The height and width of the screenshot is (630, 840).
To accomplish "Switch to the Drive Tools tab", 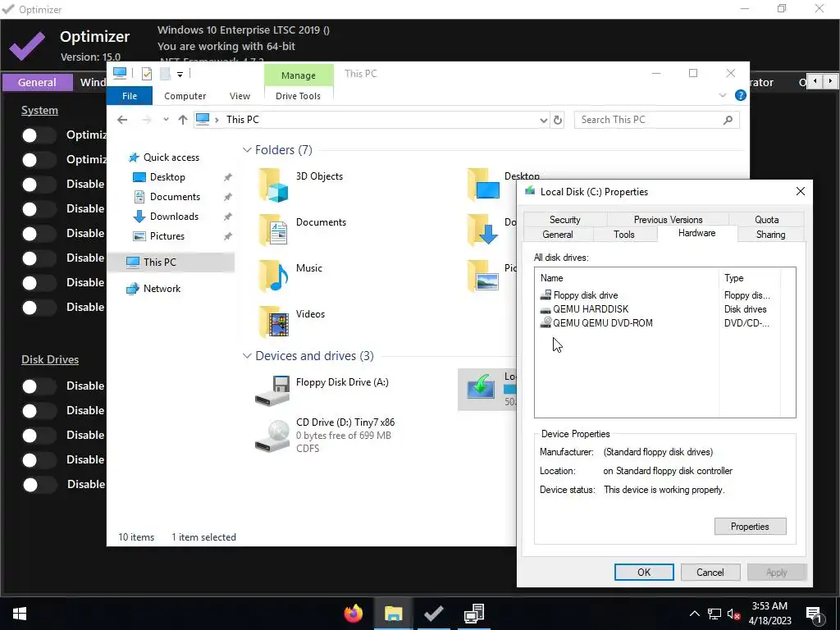I will [x=298, y=96].
